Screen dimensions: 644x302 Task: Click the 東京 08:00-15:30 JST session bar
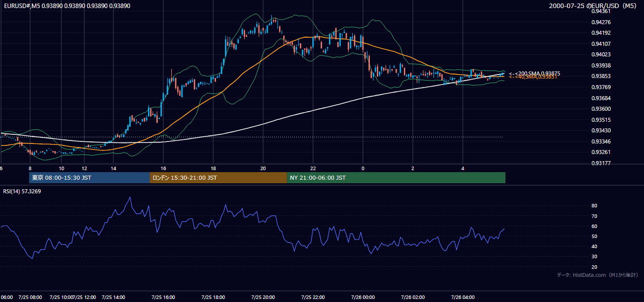pos(89,178)
